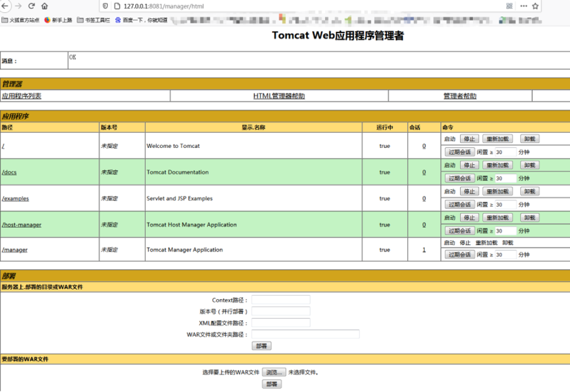Click 过期会话 button for /docs application
The width and height of the screenshot is (570, 392).
[x=459, y=178]
